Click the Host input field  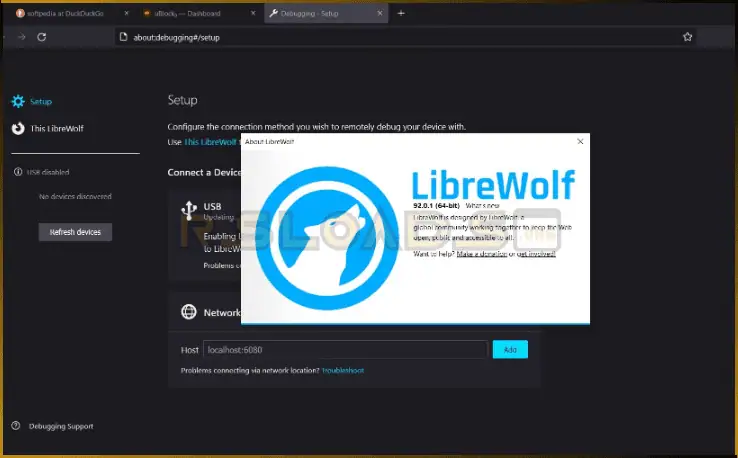(x=345, y=350)
